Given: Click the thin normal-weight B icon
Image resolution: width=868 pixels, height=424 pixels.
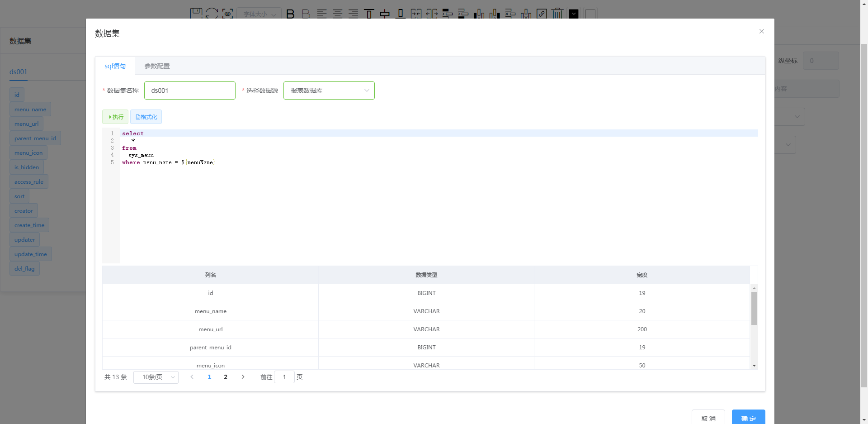Looking at the screenshot, I should point(306,14).
